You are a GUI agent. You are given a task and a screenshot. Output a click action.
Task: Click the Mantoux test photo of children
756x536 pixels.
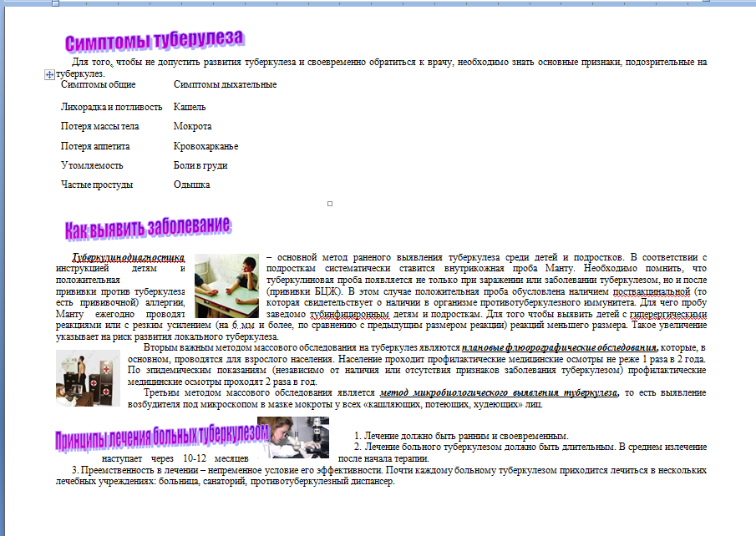(226, 286)
